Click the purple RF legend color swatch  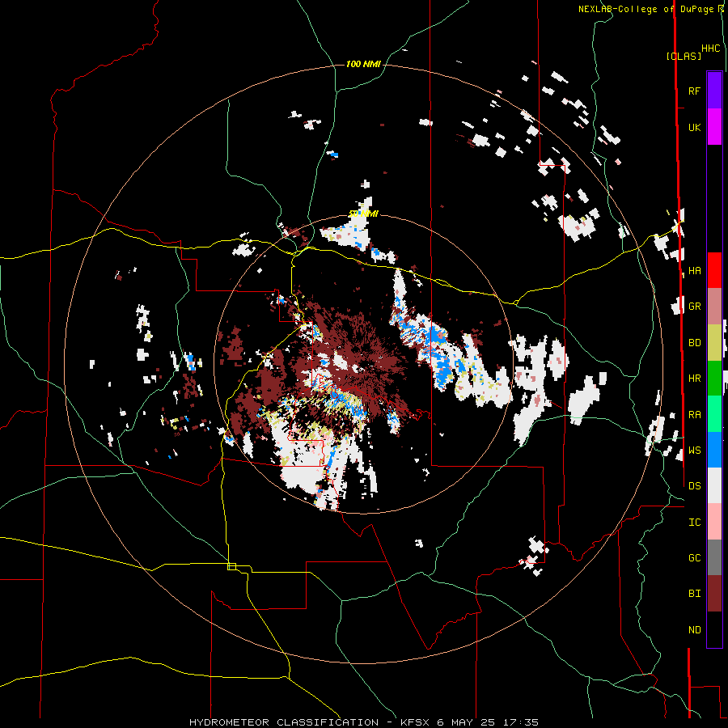click(x=714, y=91)
